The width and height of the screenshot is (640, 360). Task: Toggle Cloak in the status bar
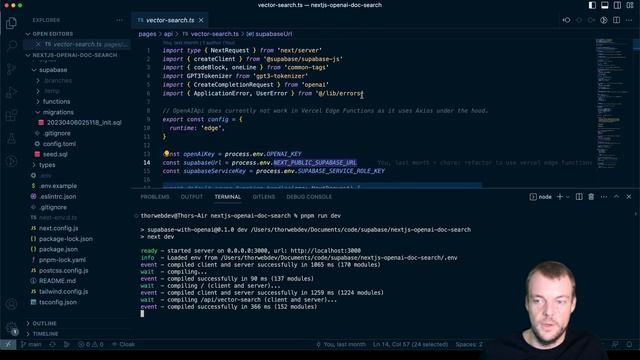[123, 344]
